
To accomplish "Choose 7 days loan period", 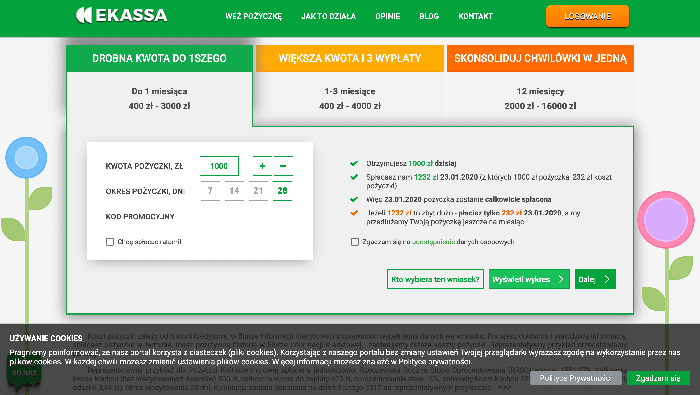I will click(210, 191).
